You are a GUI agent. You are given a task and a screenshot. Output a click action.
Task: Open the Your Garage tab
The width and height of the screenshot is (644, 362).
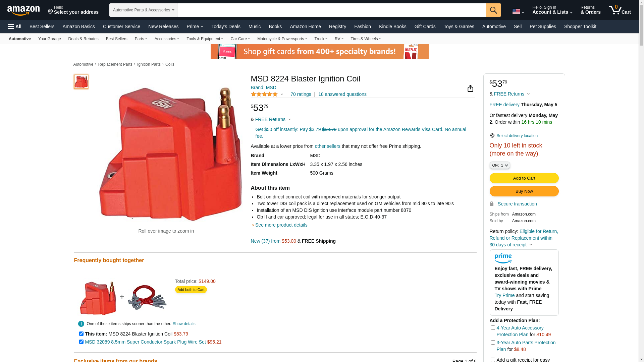[50, 39]
